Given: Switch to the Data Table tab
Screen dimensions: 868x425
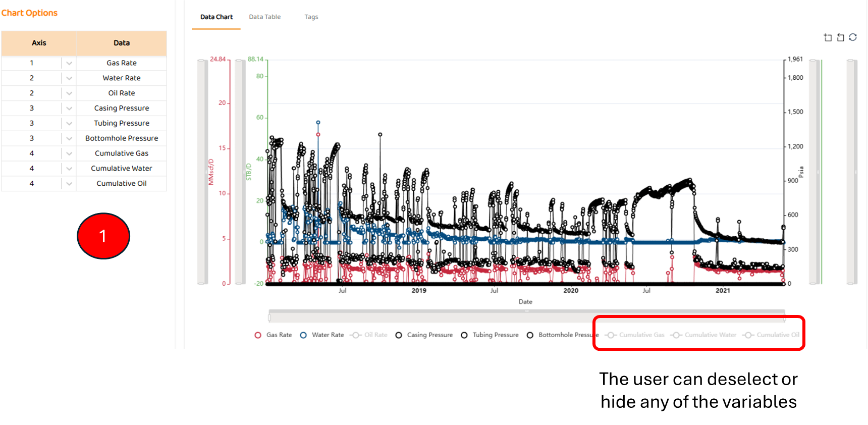Looking at the screenshot, I should click(x=264, y=17).
